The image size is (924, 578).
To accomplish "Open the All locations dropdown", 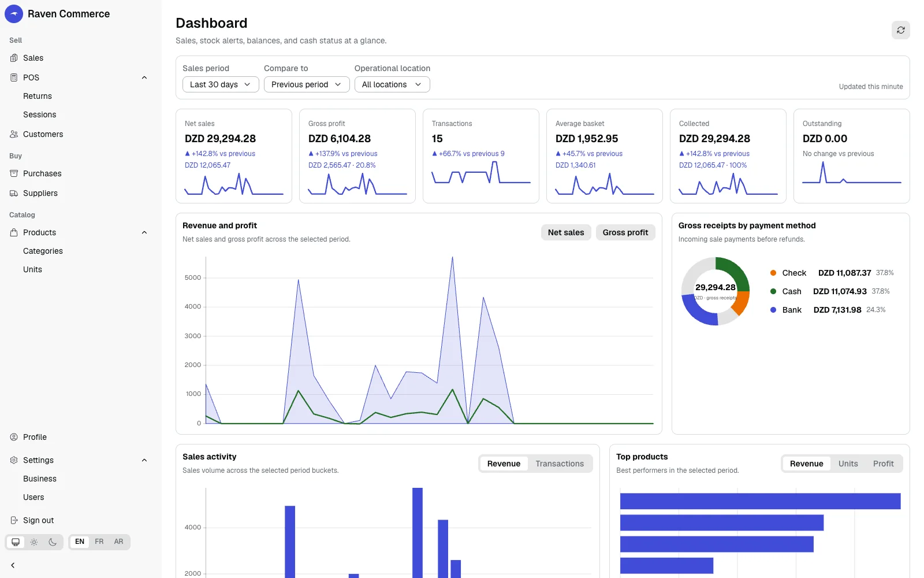I will (x=392, y=84).
